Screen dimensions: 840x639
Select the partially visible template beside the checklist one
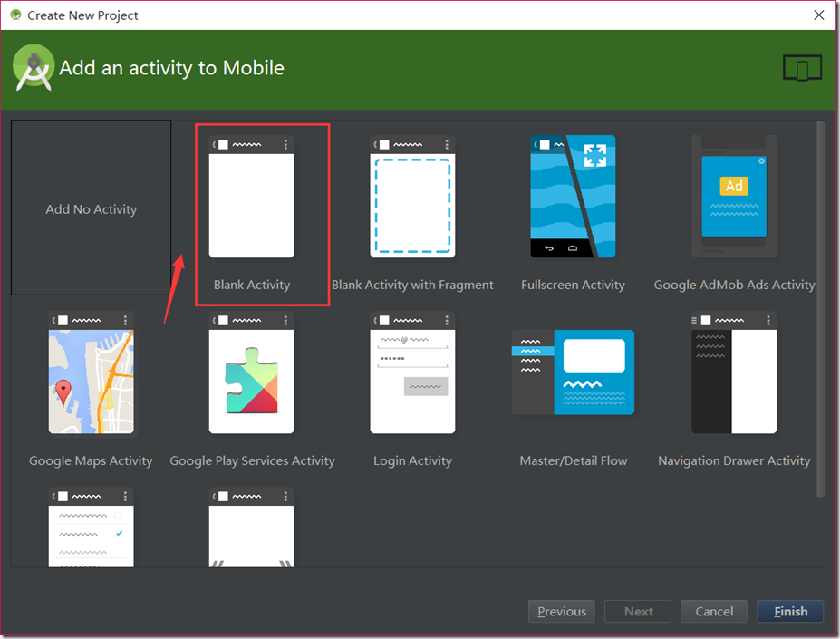click(x=251, y=530)
